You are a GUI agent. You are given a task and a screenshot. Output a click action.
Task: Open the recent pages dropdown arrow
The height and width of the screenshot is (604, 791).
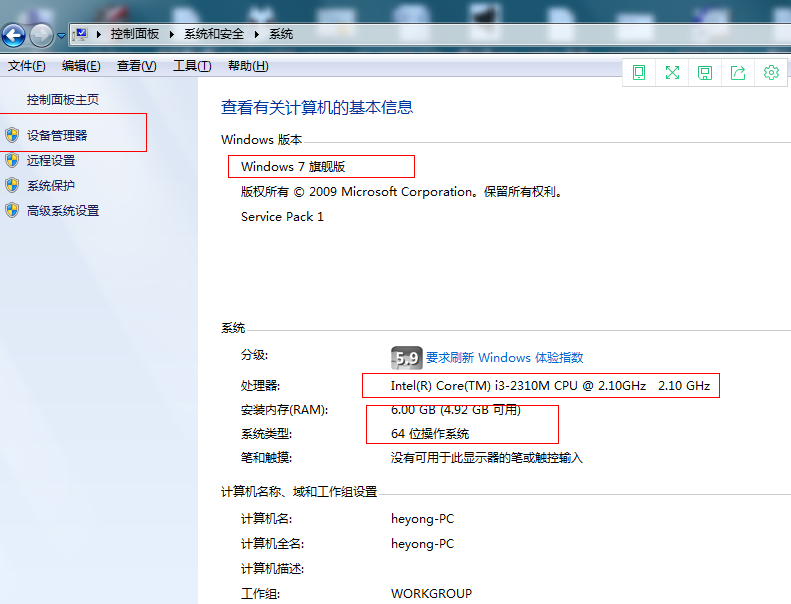point(61,36)
